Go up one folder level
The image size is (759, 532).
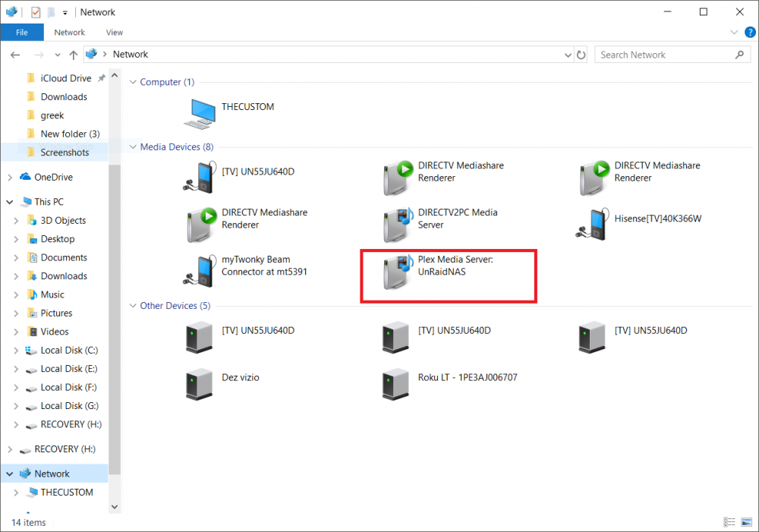click(73, 55)
